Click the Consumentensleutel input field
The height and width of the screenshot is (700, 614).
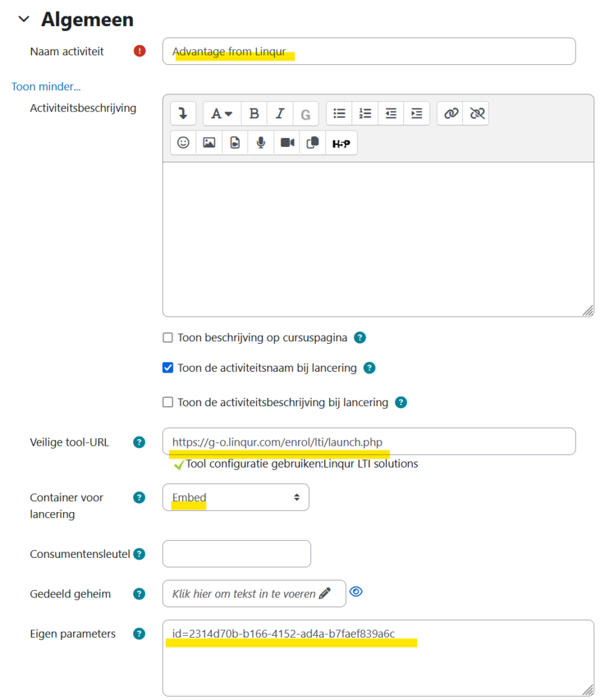236,554
